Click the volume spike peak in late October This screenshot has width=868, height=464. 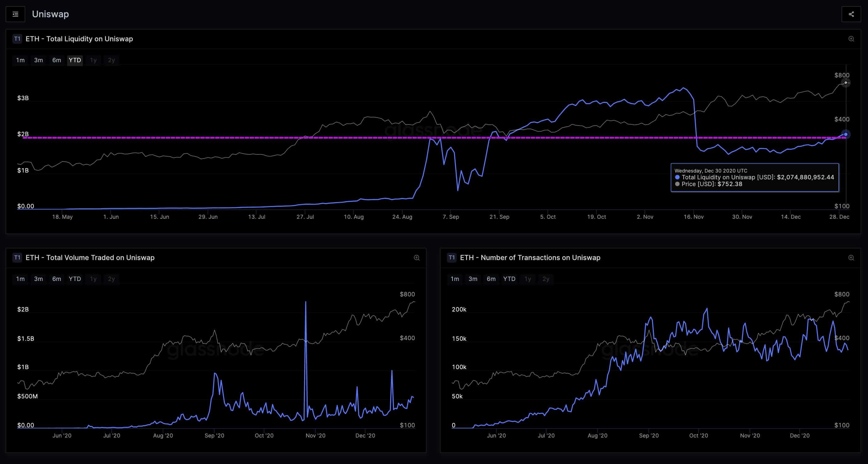tap(306, 302)
